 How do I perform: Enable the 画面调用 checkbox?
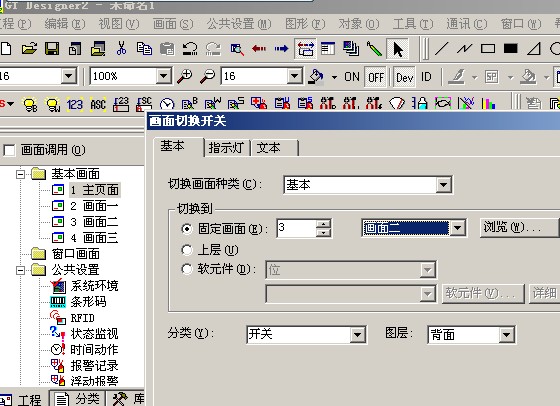(x=9, y=150)
